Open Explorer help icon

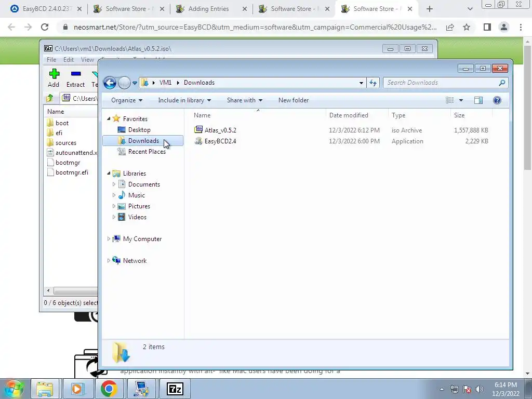[497, 100]
